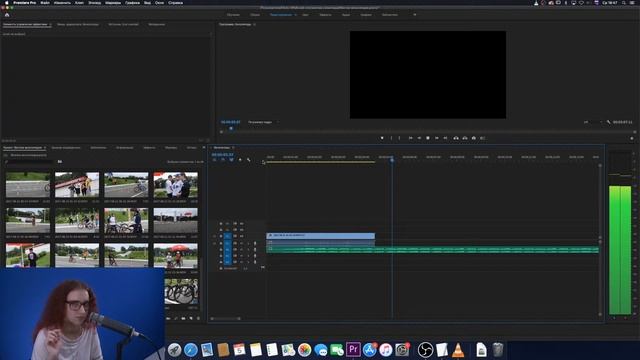Screen dimensions: 640x360
Task: Toggle A2 track targeting button
Action: 228,249
